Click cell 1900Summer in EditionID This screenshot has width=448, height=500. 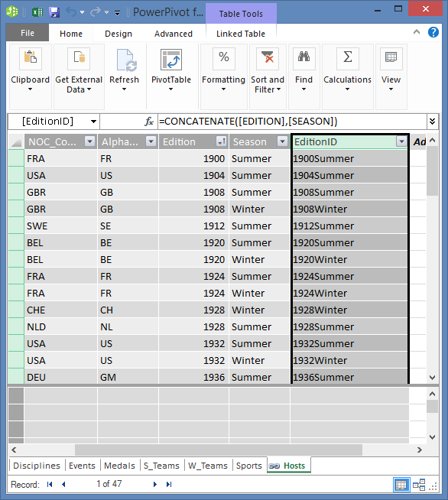(350, 158)
